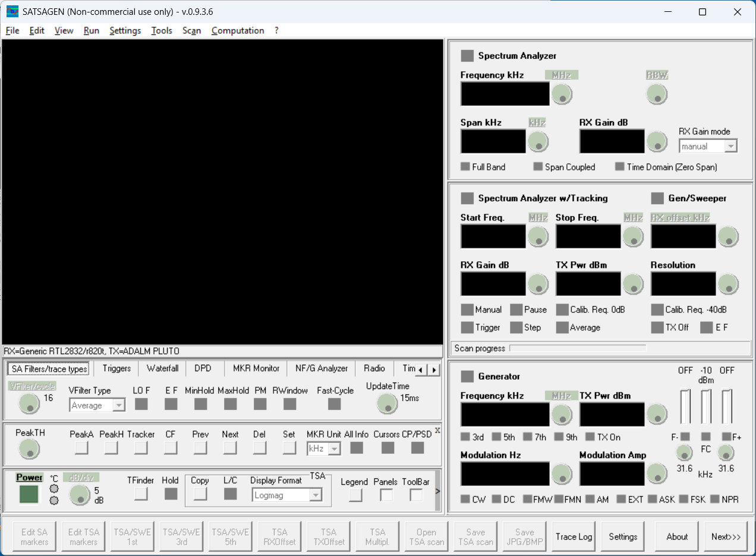Switch to the MKR Monitor tab
The height and width of the screenshot is (556, 756).
pyautogui.click(x=256, y=368)
